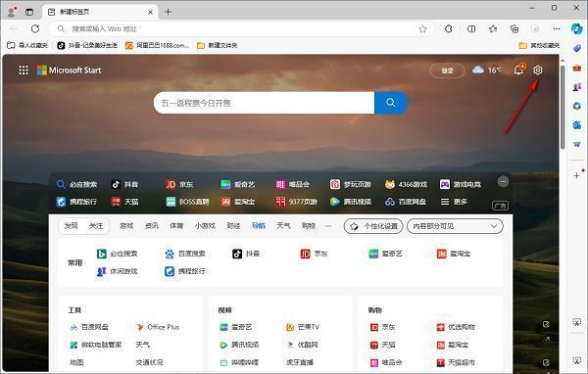Open the 优选购物 link under 购物
Viewport: 588px width, 374px height.
click(x=456, y=327)
